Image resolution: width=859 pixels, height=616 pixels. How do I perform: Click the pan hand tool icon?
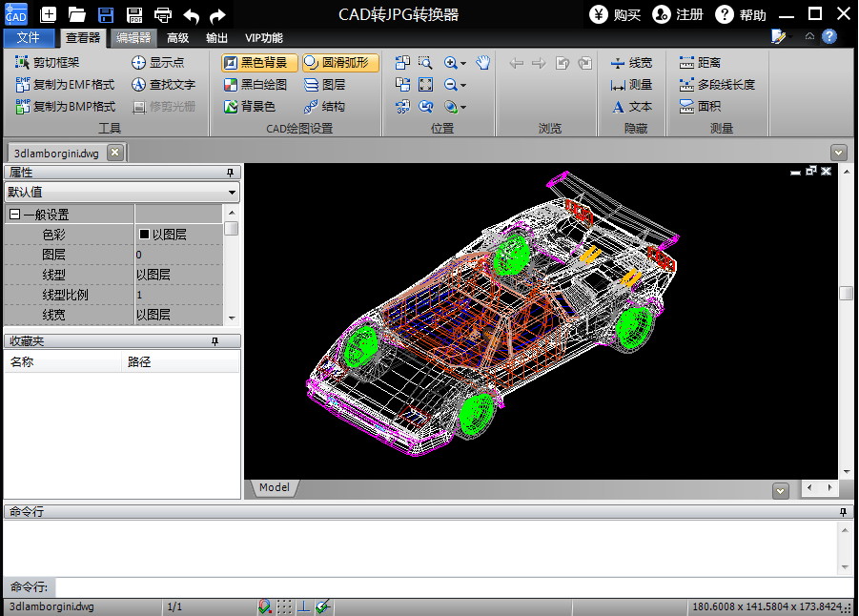(482, 63)
